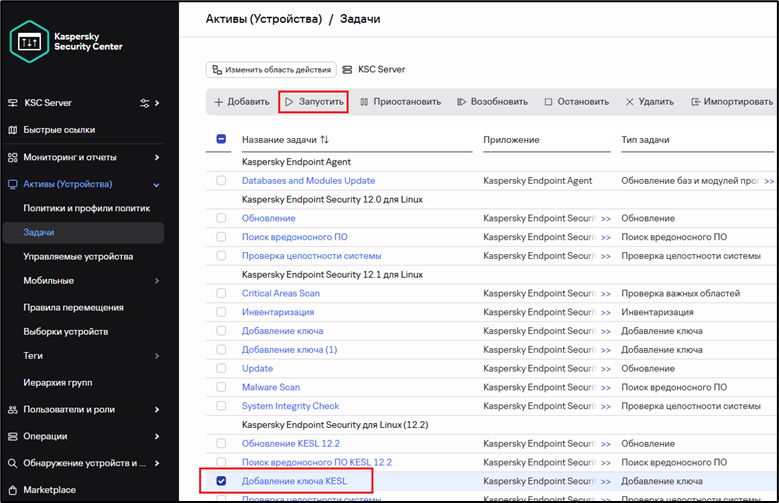
Task: Click the Marketplace bag icon
Action: (x=13, y=490)
